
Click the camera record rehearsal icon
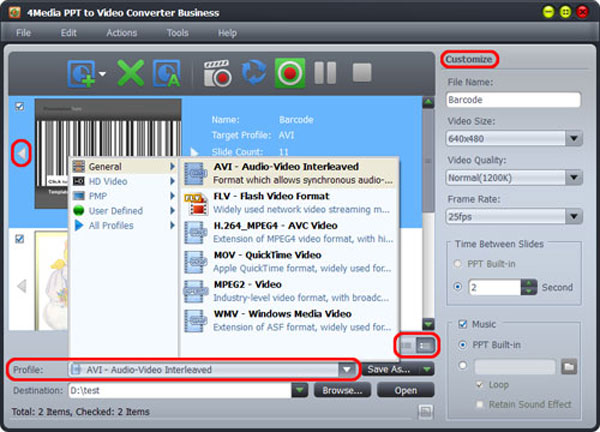(x=217, y=73)
